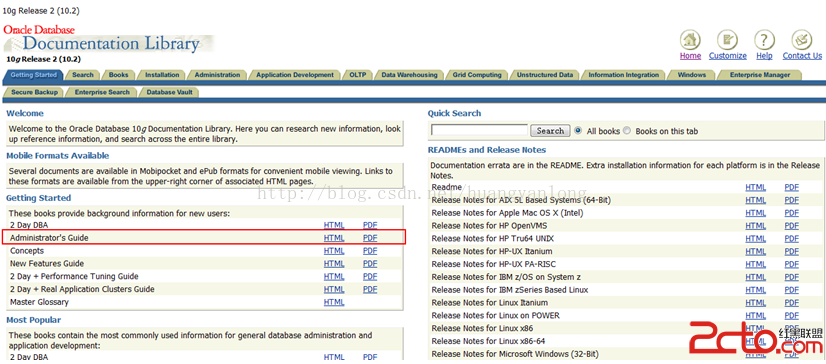
Task: Open HTML for HP-UX Itanium Release Notes
Action: (755, 251)
